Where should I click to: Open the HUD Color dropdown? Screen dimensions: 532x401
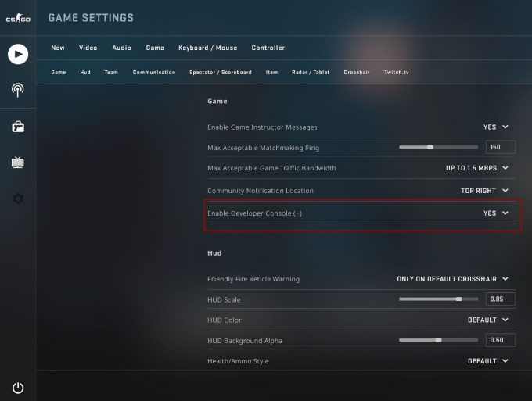tap(487, 320)
